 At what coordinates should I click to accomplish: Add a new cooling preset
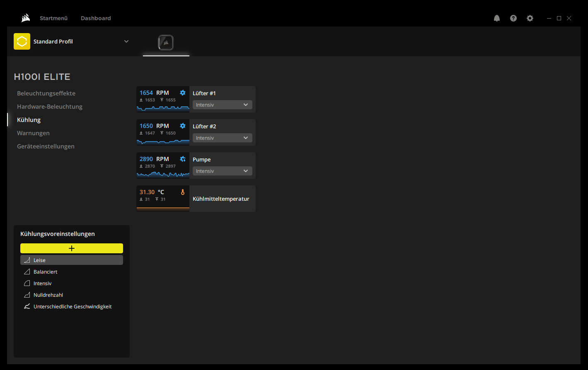72,248
